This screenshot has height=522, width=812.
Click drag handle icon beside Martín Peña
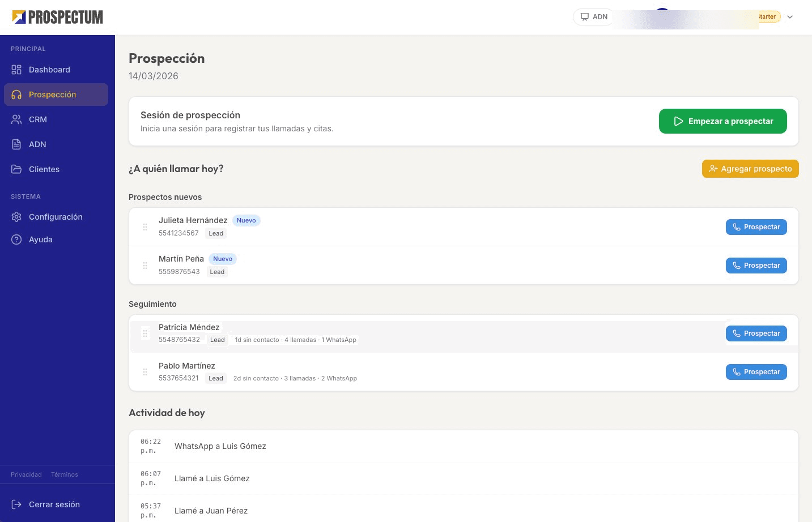pos(145,266)
